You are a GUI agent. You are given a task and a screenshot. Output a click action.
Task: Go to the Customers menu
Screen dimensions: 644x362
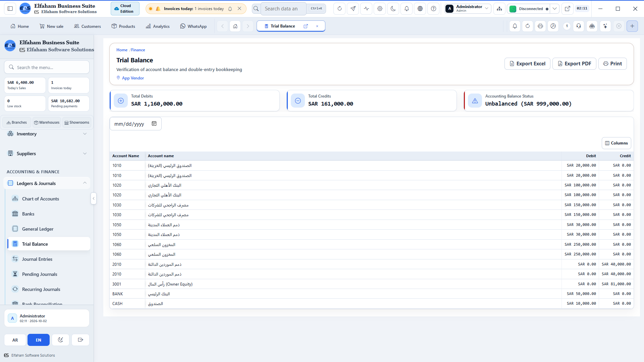click(88, 26)
